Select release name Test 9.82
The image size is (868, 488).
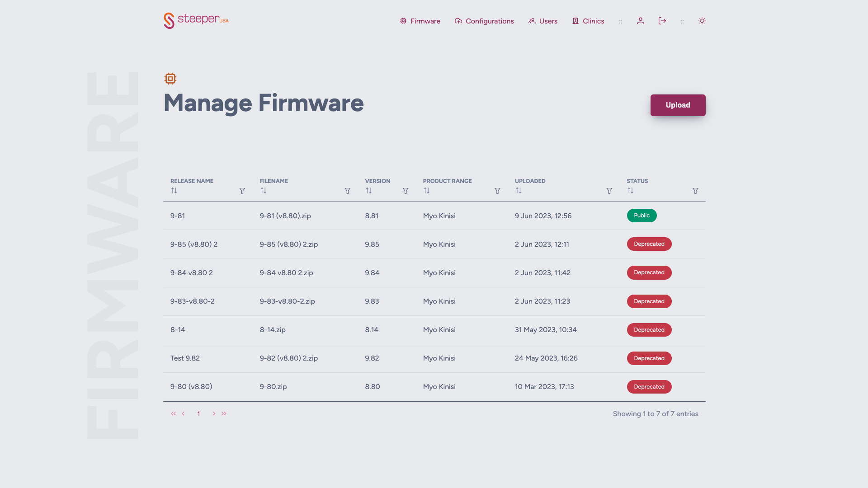(185, 358)
